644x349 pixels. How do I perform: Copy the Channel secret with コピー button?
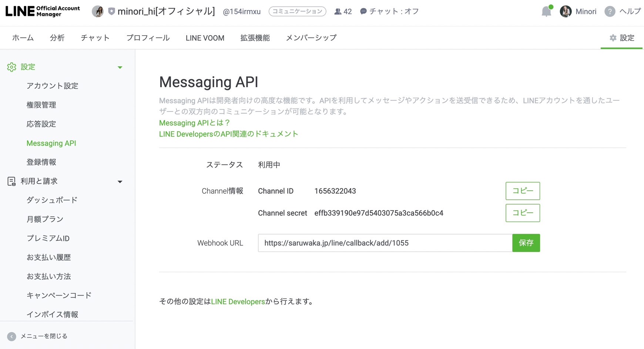click(523, 213)
